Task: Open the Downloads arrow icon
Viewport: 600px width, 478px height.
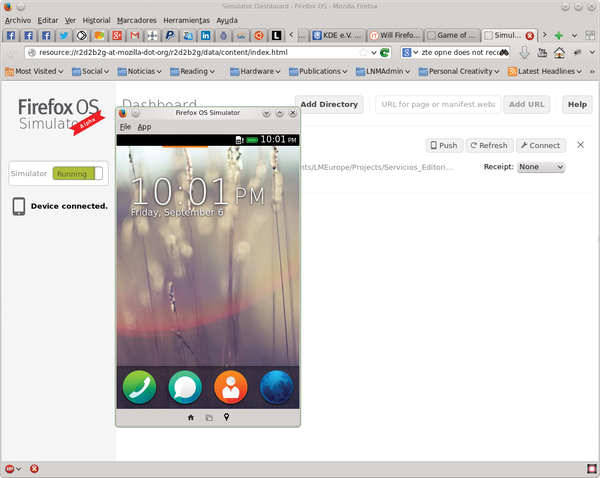Action: click(524, 52)
